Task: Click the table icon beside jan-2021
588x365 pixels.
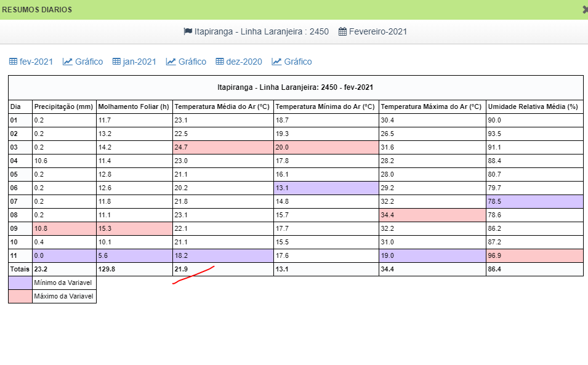Action: click(116, 62)
